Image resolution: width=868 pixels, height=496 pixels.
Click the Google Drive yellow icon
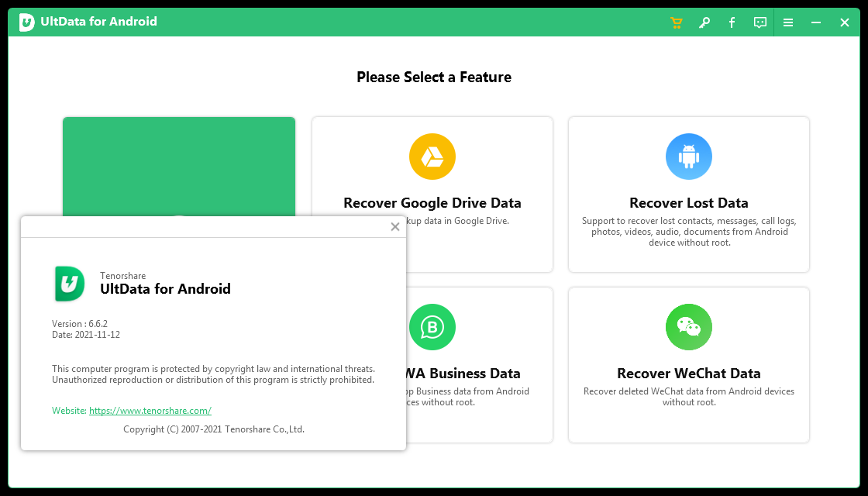432,157
